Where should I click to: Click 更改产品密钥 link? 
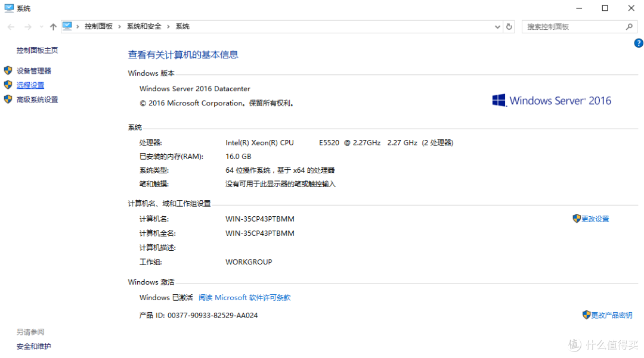coord(612,315)
